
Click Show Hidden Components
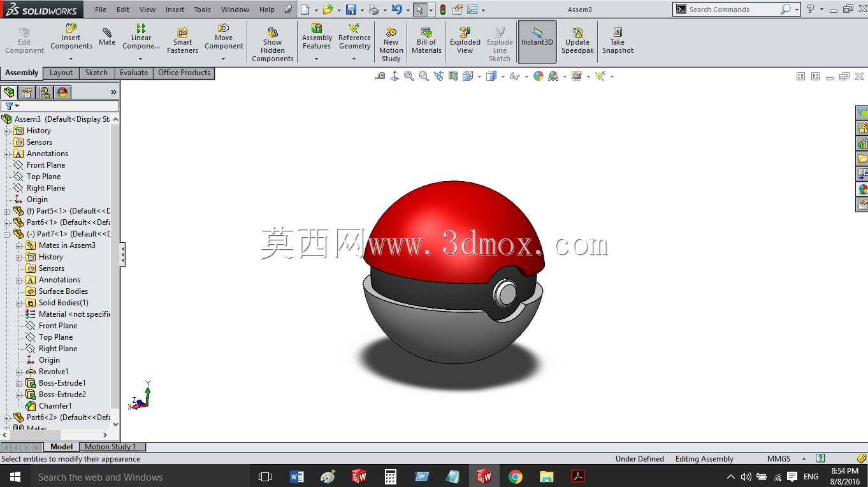tap(272, 45)
